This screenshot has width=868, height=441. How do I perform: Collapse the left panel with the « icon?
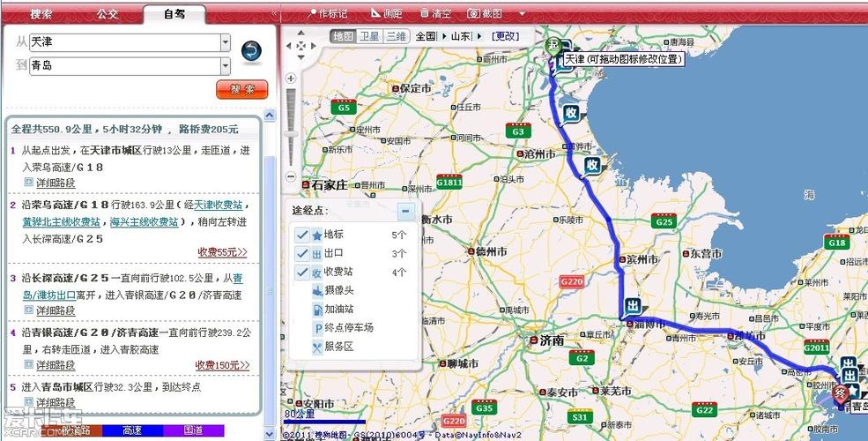pos(274,12)
